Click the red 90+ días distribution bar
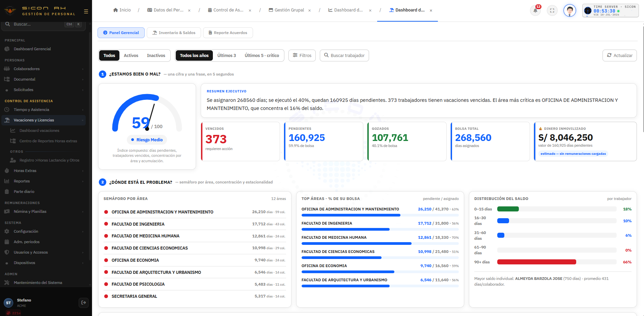Image resolution: width=644 pixels, height=316 pixels. [x=536, y=262]
